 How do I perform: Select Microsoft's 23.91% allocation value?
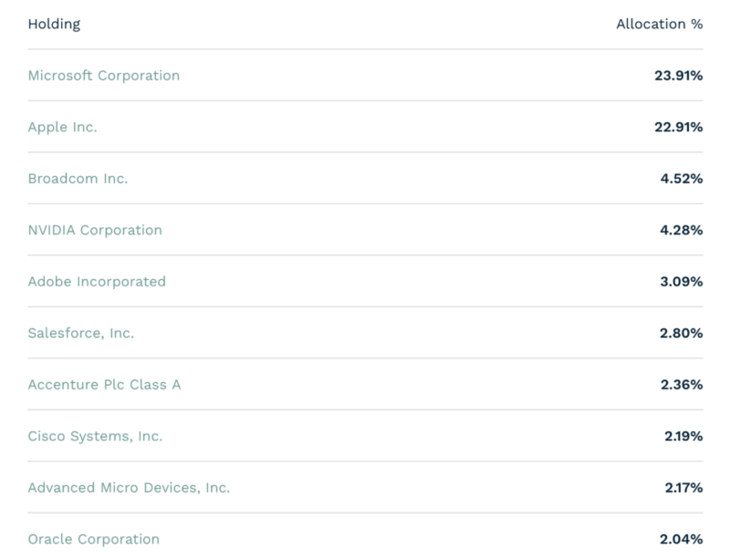678,76
